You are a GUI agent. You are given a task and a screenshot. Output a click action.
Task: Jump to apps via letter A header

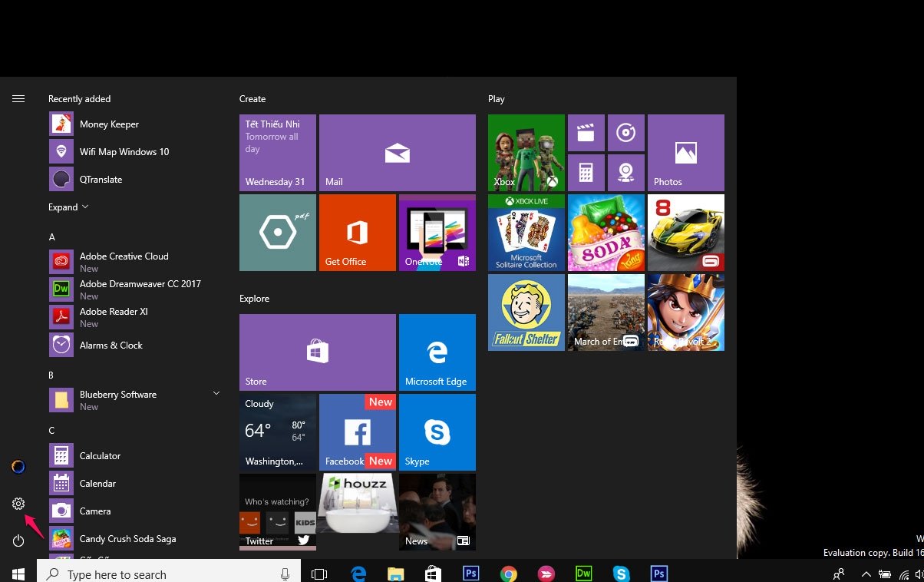(x=52, y=237)
